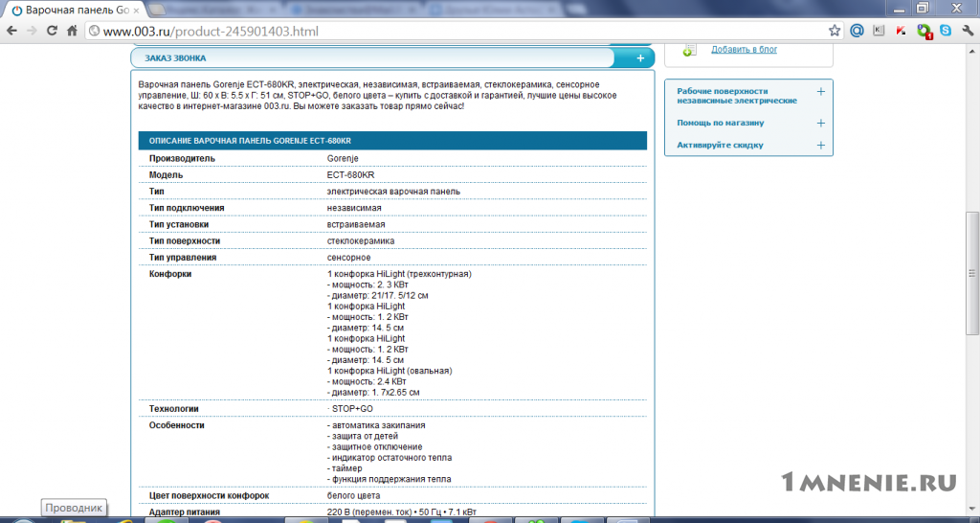The image size is (980, 523).
Task: Select the Gorenje manufacturer value
Action: (343, 158)
